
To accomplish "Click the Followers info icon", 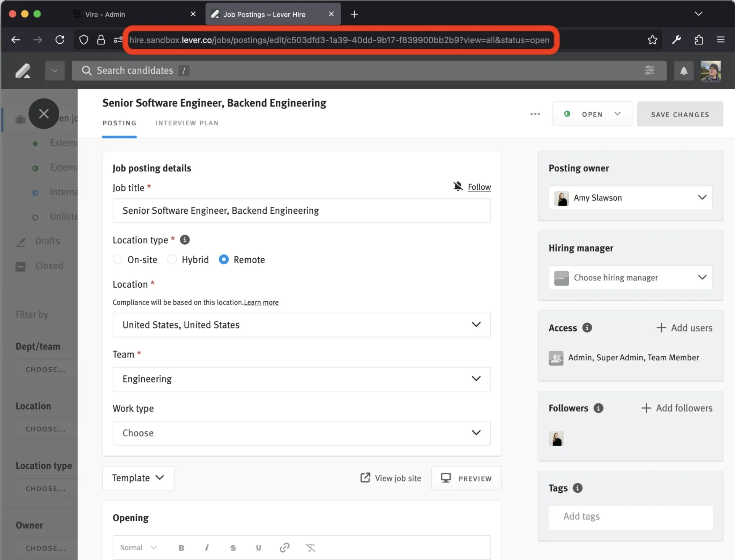I will 599,408.
